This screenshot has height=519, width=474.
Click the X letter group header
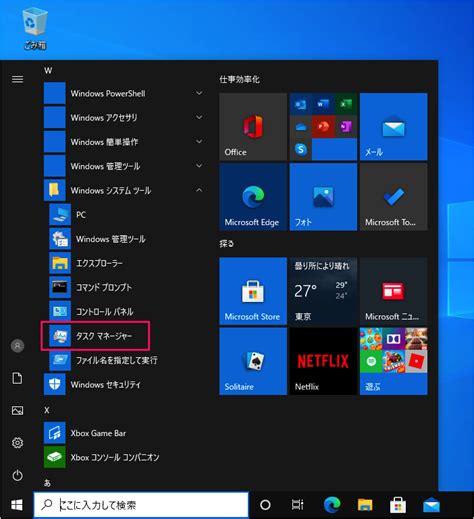[x=47, y=410]
